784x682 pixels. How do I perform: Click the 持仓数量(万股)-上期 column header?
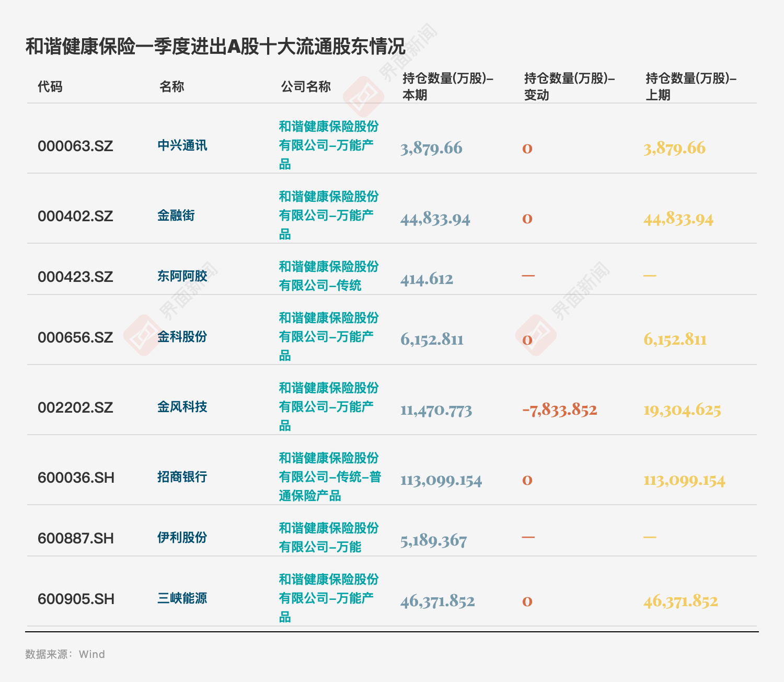(691, 86)
